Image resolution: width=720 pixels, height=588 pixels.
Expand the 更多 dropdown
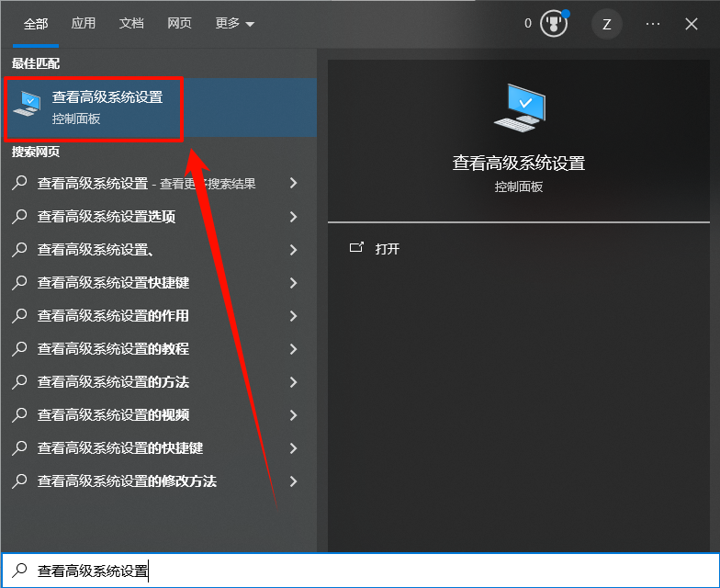pos(235,24)
